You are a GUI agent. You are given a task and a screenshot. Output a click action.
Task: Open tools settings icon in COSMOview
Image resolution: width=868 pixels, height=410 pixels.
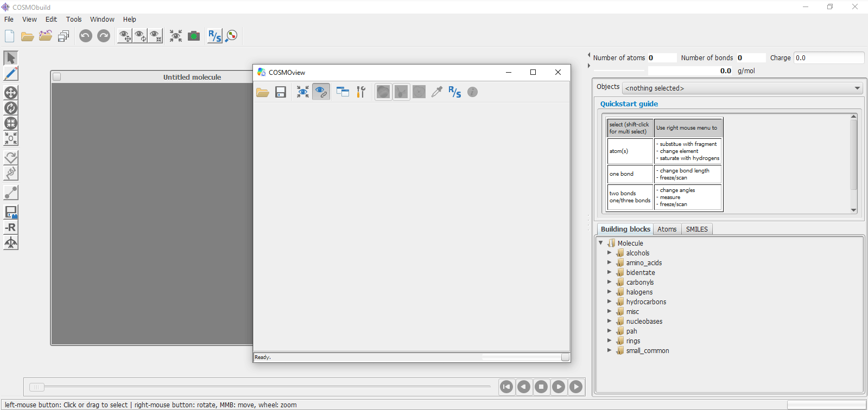361,92
